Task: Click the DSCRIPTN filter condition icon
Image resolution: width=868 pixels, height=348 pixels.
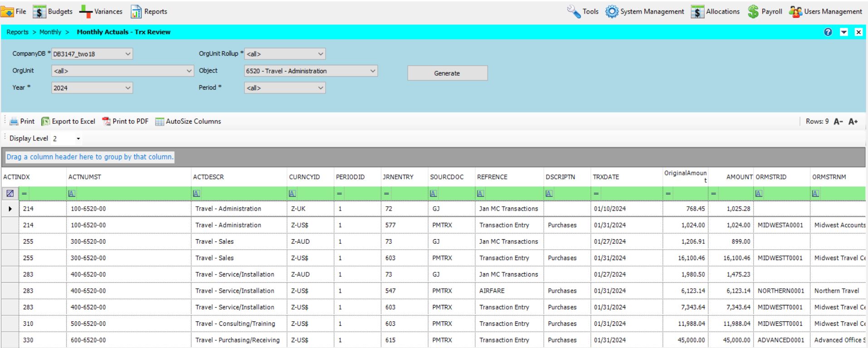Action: tap(549, 193)
